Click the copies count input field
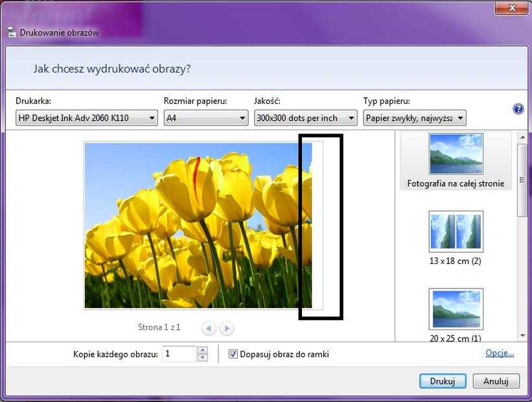This screenshot has width=532, height=402. 179,354
